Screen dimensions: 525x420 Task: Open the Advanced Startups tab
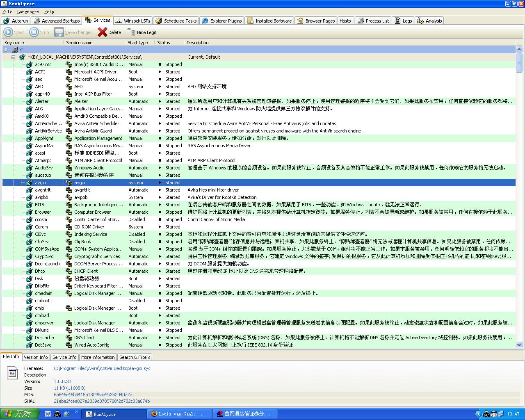pos(57,21)
